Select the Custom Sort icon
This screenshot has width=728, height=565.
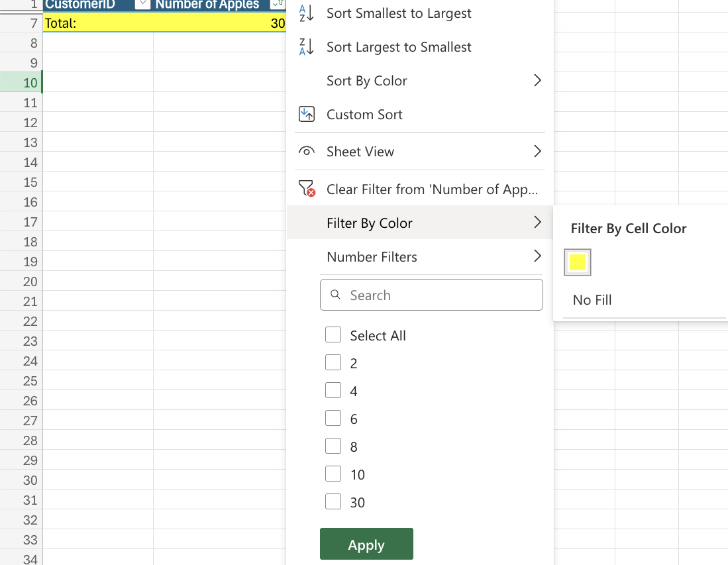306,114
